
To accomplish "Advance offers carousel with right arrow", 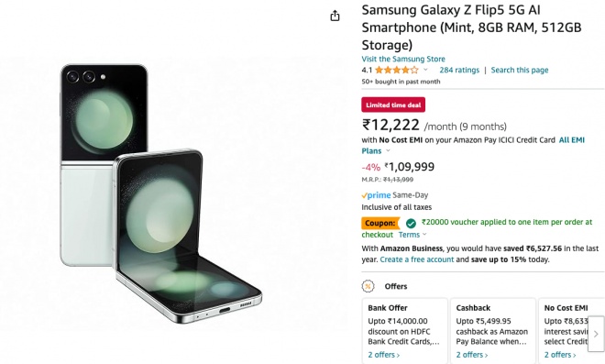I will click(596, 334).
